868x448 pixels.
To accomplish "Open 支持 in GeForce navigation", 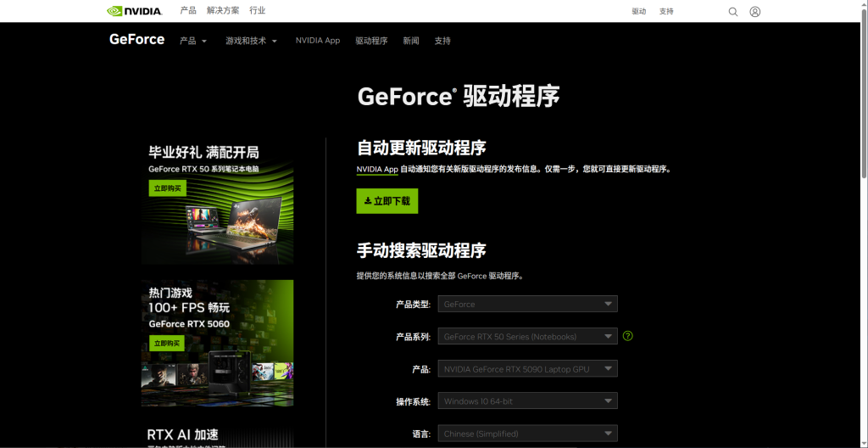I will 442,41.
